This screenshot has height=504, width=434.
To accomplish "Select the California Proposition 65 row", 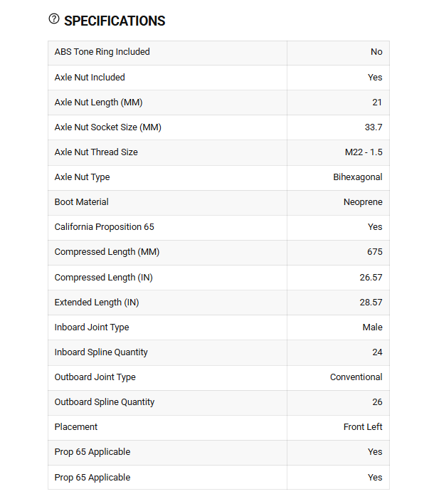I will pos(218,228).
